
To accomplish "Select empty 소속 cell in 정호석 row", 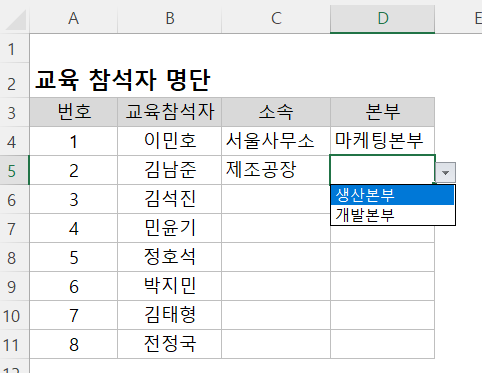I will pyautogui.click(x=276, y=257).
